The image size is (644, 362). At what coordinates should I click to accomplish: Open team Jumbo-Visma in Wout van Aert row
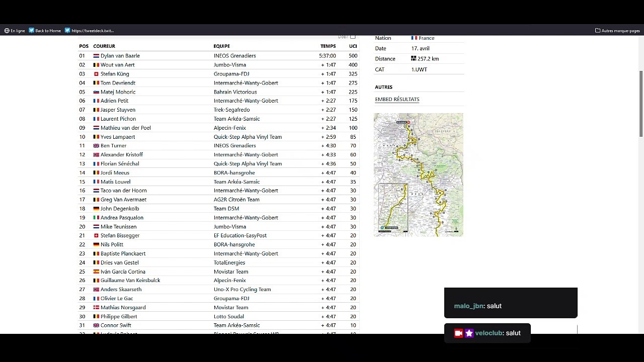(230, 65)
